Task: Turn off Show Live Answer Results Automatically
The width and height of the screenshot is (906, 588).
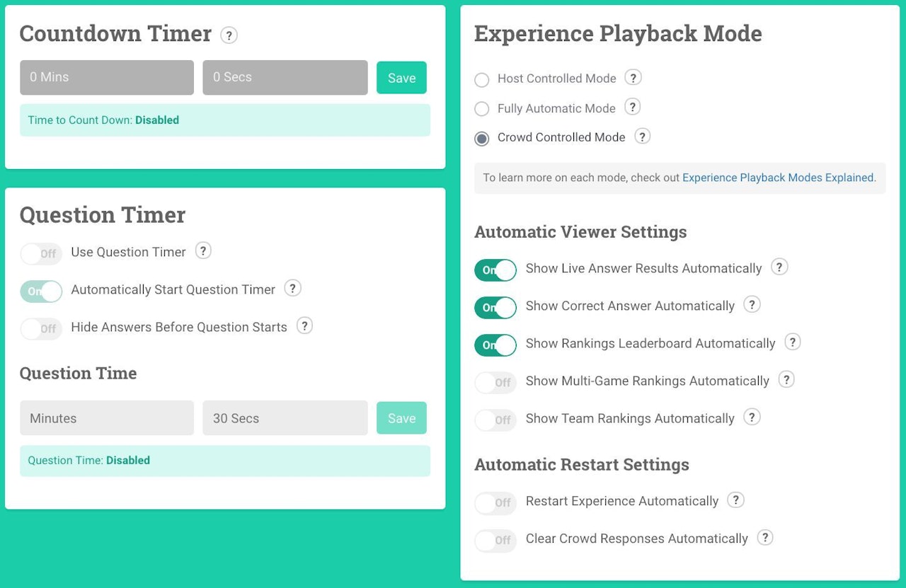Action: (495, 270)
